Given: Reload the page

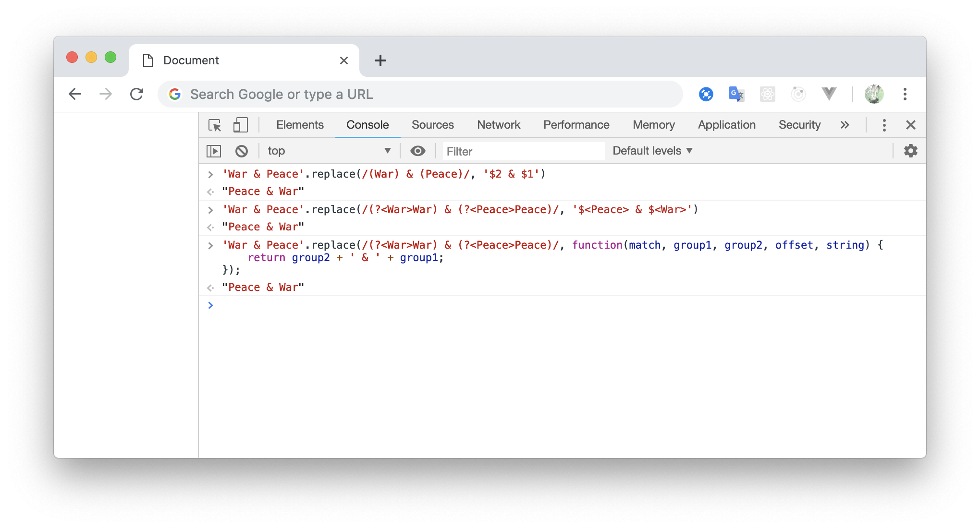Looking at the screenshot, I should [x=137, y=94].
